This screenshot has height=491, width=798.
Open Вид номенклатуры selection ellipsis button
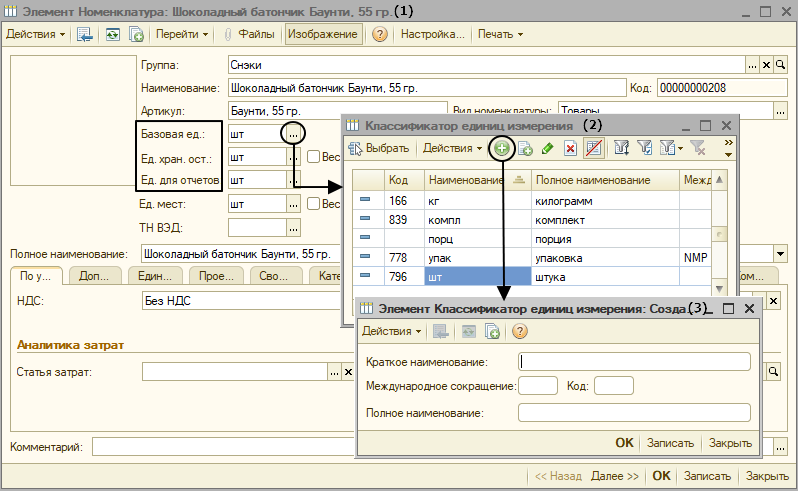[781, 110]
